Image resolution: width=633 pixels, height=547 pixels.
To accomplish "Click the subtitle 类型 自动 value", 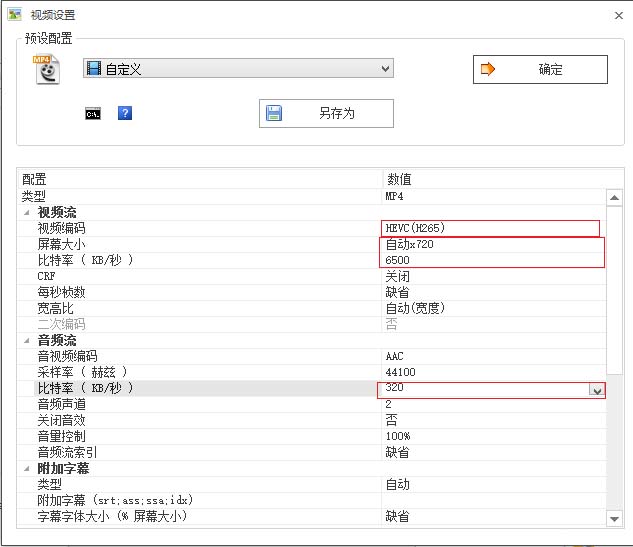I will tap(398, 484).
